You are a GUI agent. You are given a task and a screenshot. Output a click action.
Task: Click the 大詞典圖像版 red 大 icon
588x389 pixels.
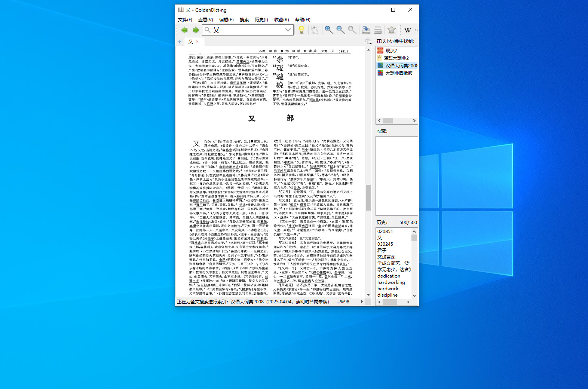coord(380,73)
